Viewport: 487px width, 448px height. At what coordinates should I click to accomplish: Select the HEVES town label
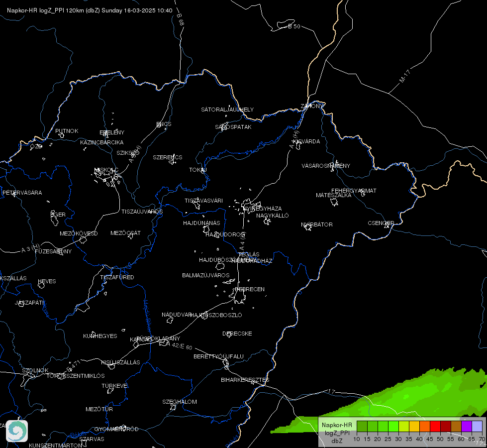(47, 281)
